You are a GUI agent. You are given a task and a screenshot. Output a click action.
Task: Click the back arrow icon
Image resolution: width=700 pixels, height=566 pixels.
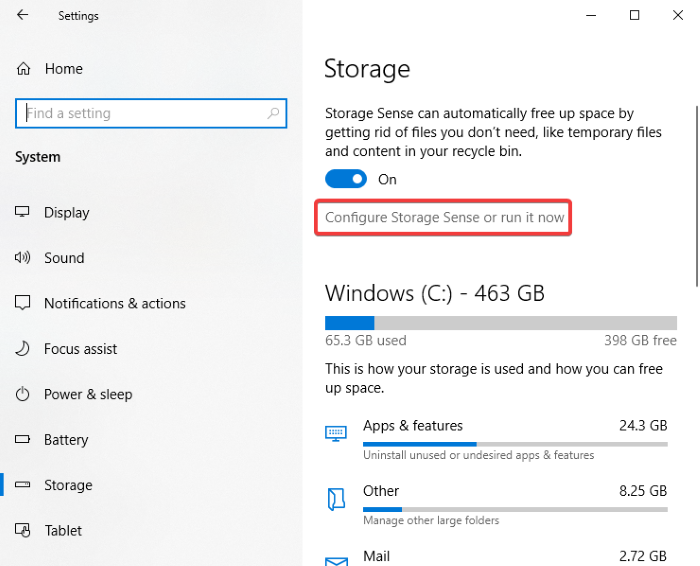pyautogui.click(x=23, y=16)
